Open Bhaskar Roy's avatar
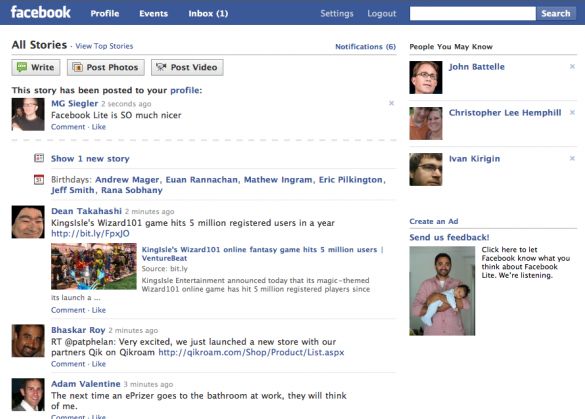 tap(28, 341)
